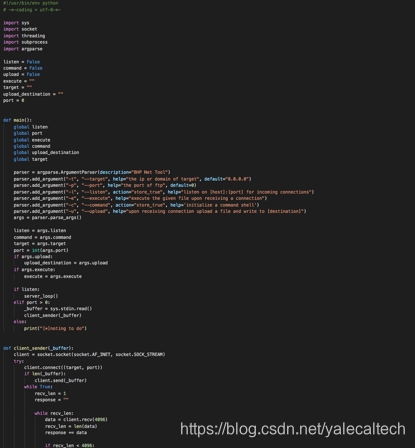Click the 'global target' statement
Image resolution: width=415 pixels, height=448 pixels.
[31, 159]
